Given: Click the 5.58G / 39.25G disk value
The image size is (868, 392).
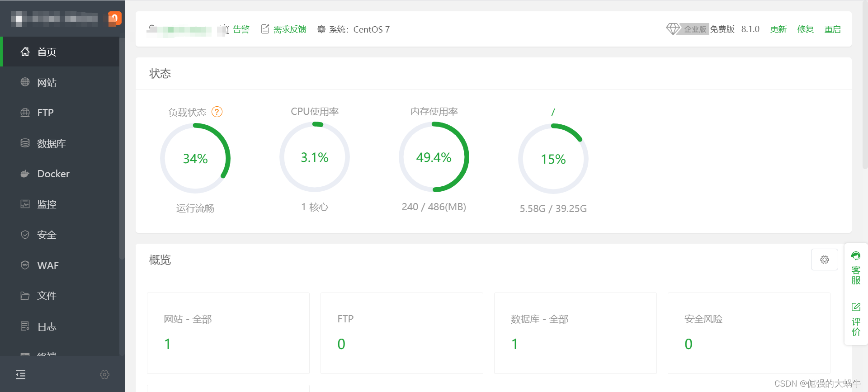Looking at the screenshot, I should (553, 208).
